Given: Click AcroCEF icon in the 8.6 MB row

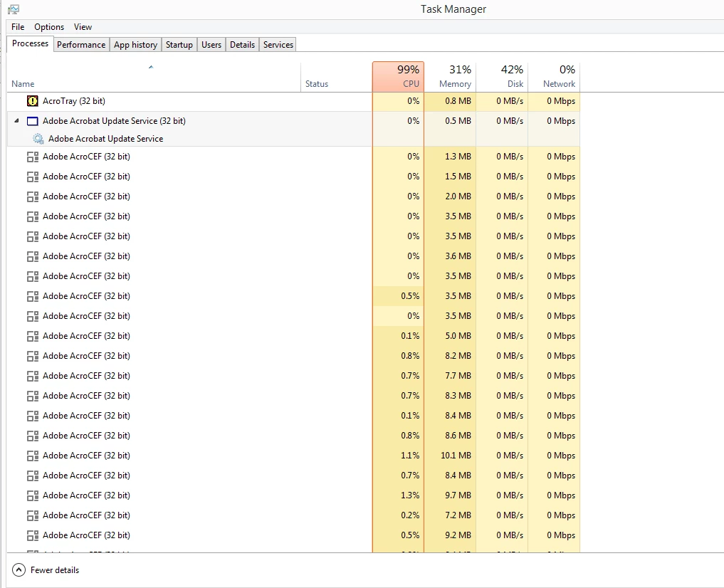Looking at the screenshot, I should point(32,436).
